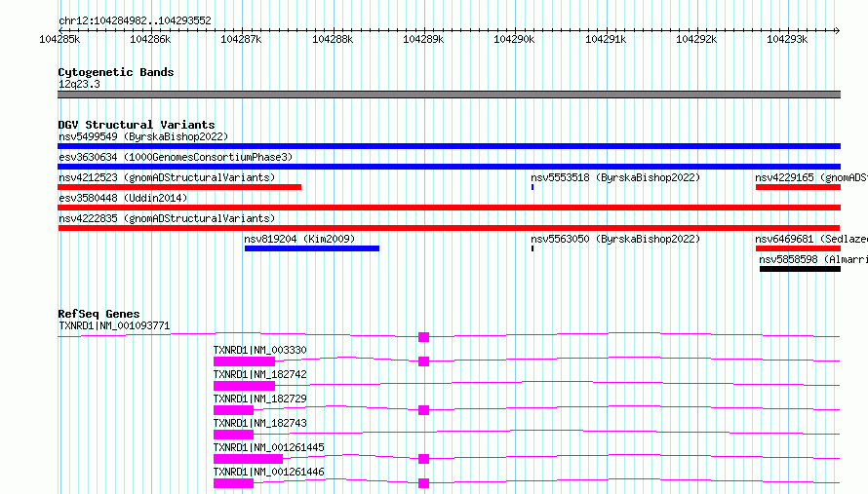This screenshot has width=868, height=494.
Task: Click the wide exon block of NM_001261445
Action: (x=248, y=459)
